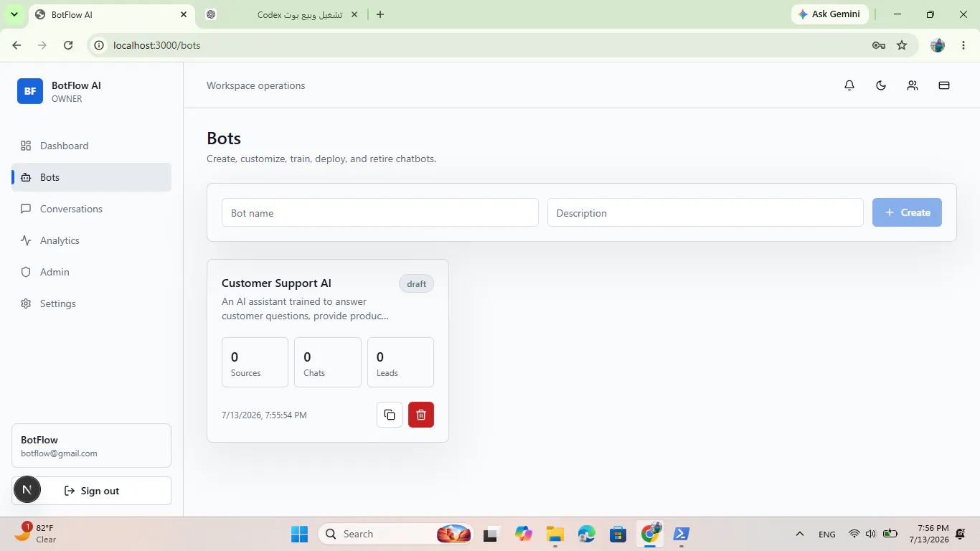Open PowerShell from taskbar
The image size is (980, 551).
coord(682,534)
